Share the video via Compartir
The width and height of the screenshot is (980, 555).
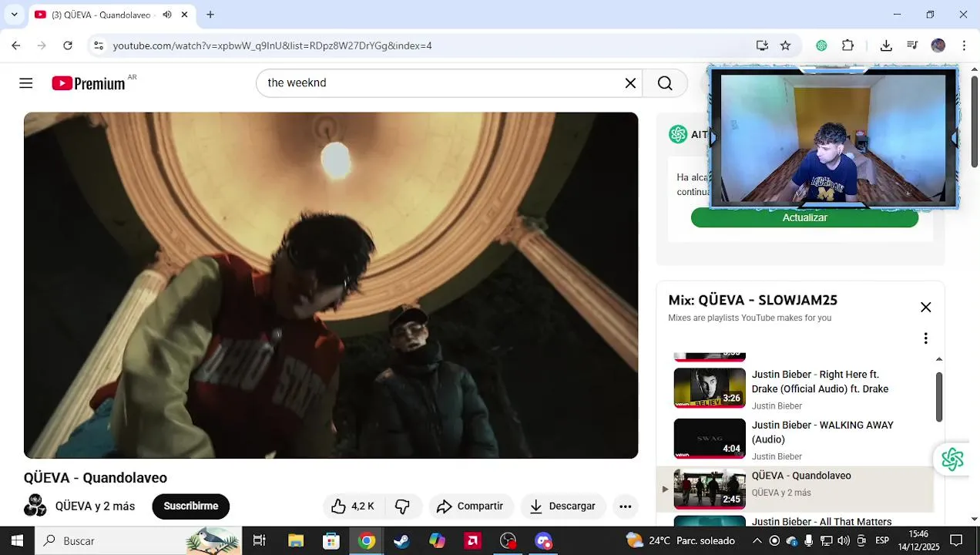[x=470, y=506]
